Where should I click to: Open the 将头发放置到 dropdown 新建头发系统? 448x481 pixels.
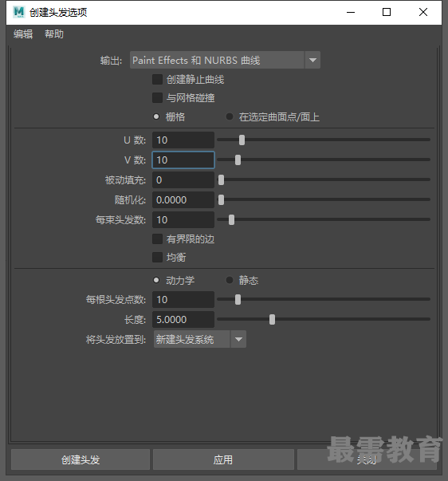click(200, 339)
